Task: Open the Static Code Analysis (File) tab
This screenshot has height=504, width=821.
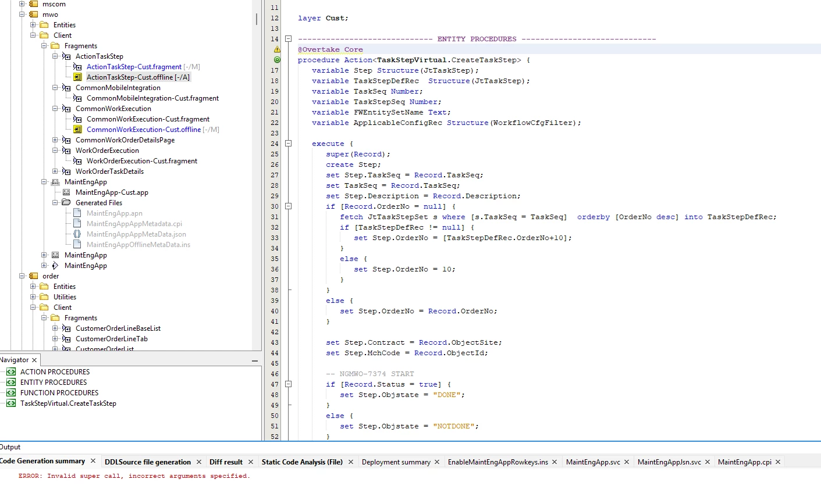Action: [x=302, y=462]
